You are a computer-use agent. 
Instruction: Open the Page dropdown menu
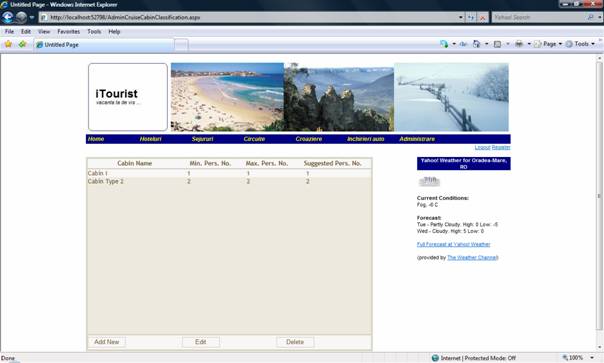(548, 44)
